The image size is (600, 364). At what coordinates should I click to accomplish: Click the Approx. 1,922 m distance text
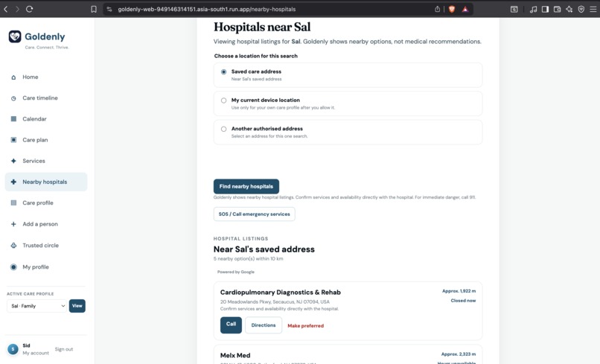(459, 291)
